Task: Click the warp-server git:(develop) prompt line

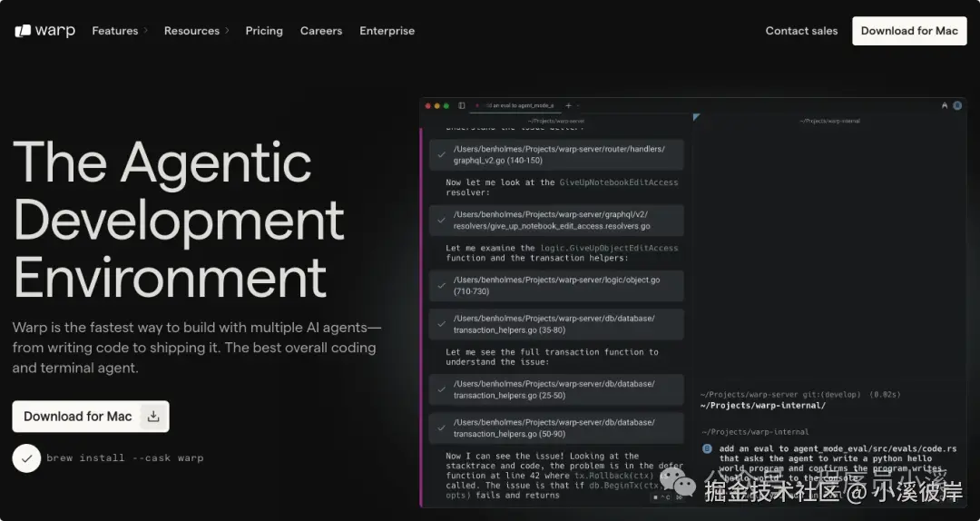Action: point(800,395)
